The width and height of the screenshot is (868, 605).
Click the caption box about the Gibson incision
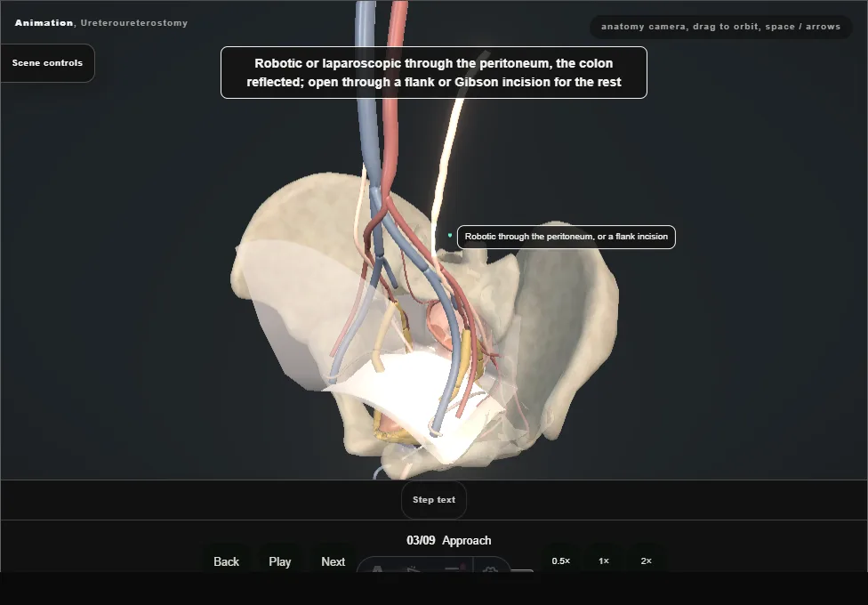click(x=434, y=73)
